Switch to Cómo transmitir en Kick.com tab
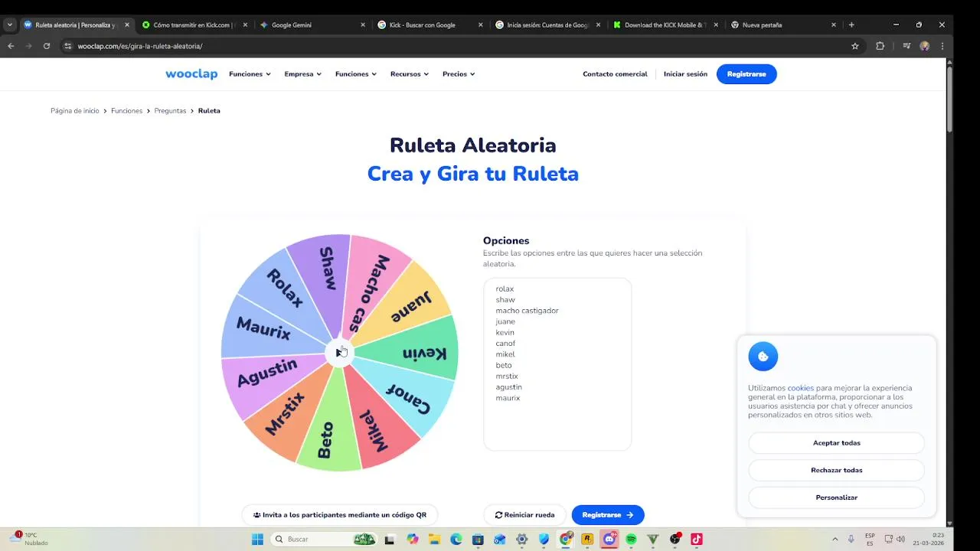The height and width of the screenshot is (551, 980). [194, 24]
